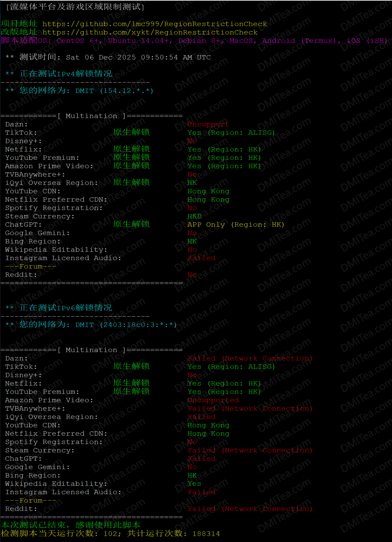Select the total run count '188314'
Screen dimensions: 392x542
(x=206, y=534)
